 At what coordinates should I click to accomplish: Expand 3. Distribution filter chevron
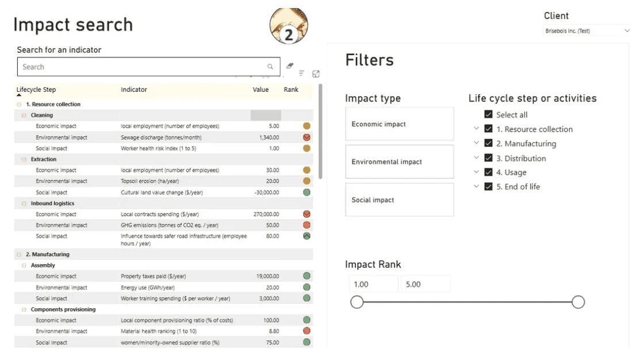(x=476, y=157)
